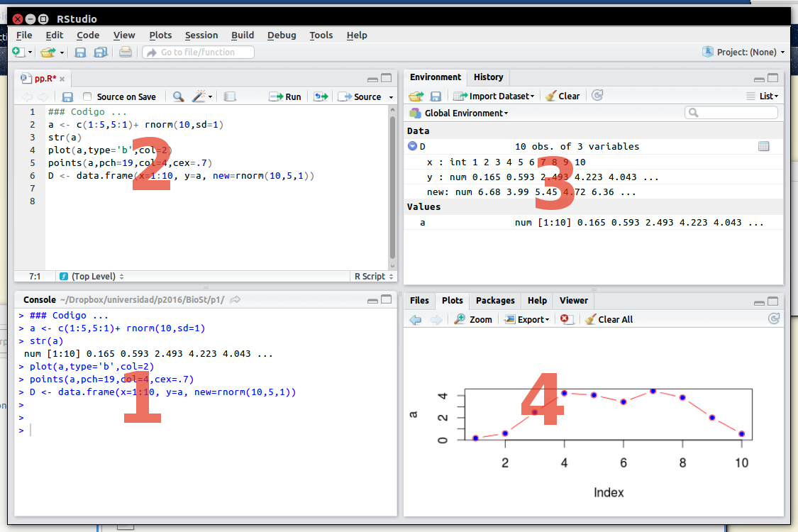
Task: Open the Plots menu in menu bar
Action: click(160, 35)
